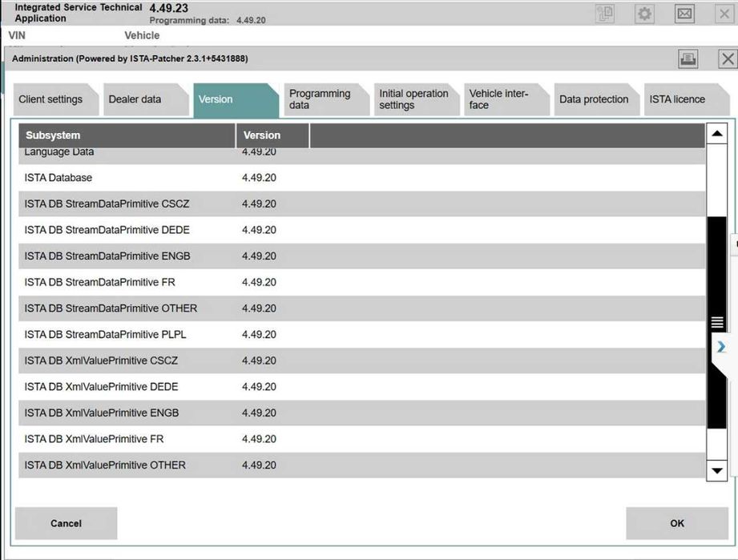Print the Administration dialog contents

pyautogui.click(x=688, y=58)
